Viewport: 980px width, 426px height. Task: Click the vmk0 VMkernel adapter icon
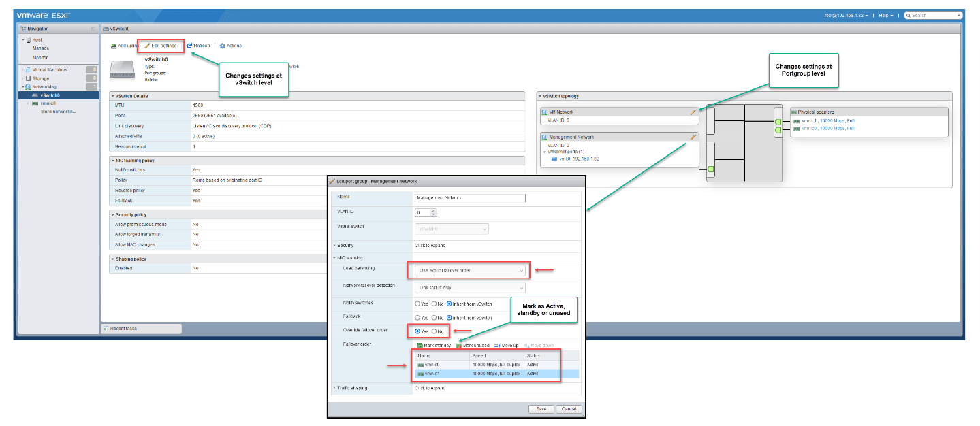(x=554, y=159)
